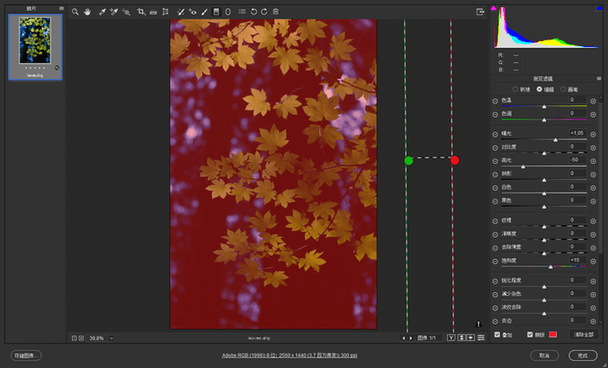608x368 pixels.
Task: Rotate image clockwise
Action: click(x=264, y=12)
